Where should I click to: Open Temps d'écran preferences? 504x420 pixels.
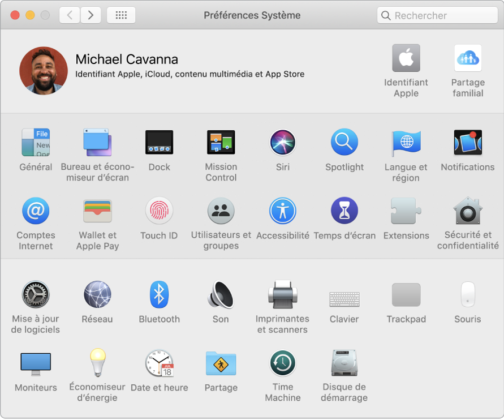[x=344, y=211]
